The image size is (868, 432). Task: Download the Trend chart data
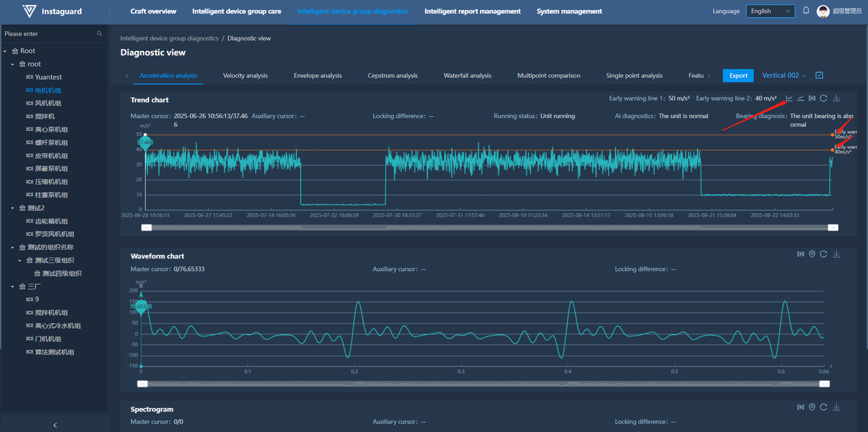click(x=836, y=98)
